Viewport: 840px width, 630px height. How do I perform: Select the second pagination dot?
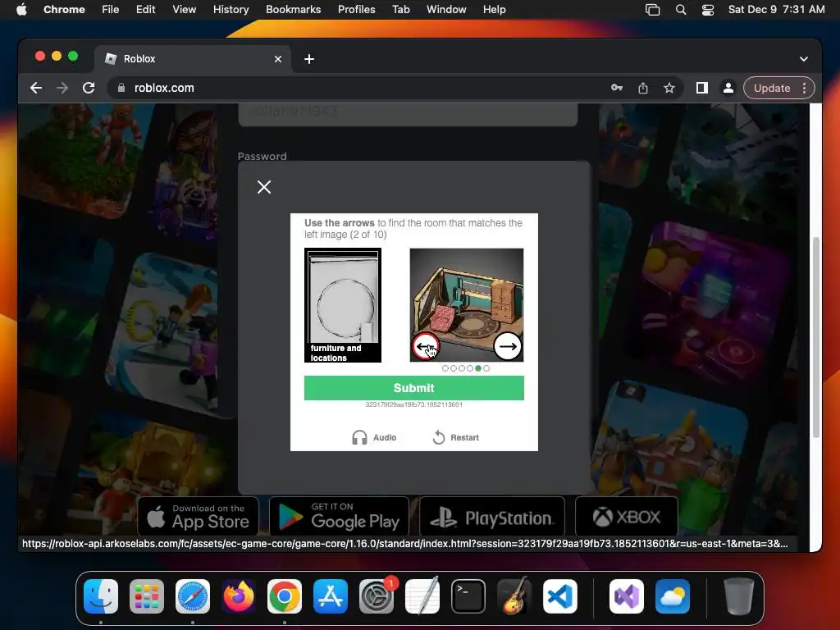454,368
